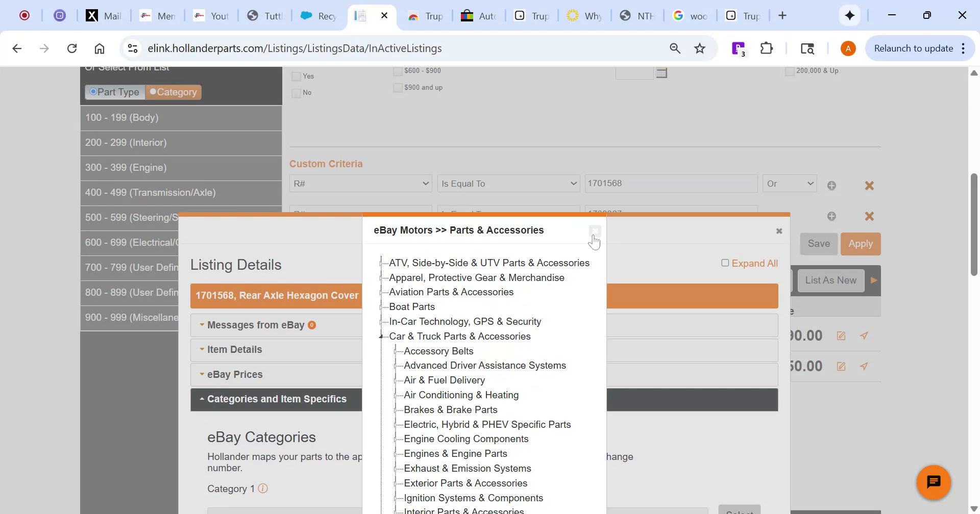Click the info icon beside Category 1

[263, 488]
